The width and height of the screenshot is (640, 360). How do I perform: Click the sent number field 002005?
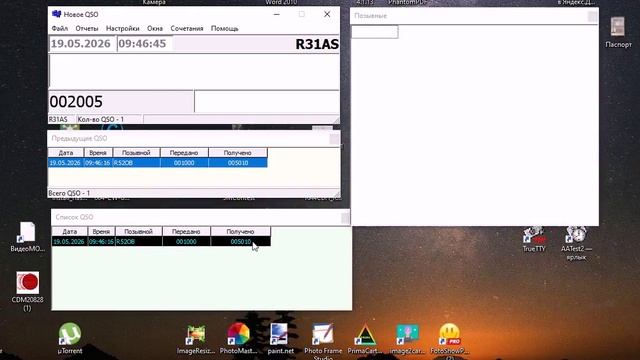[121, 102]
